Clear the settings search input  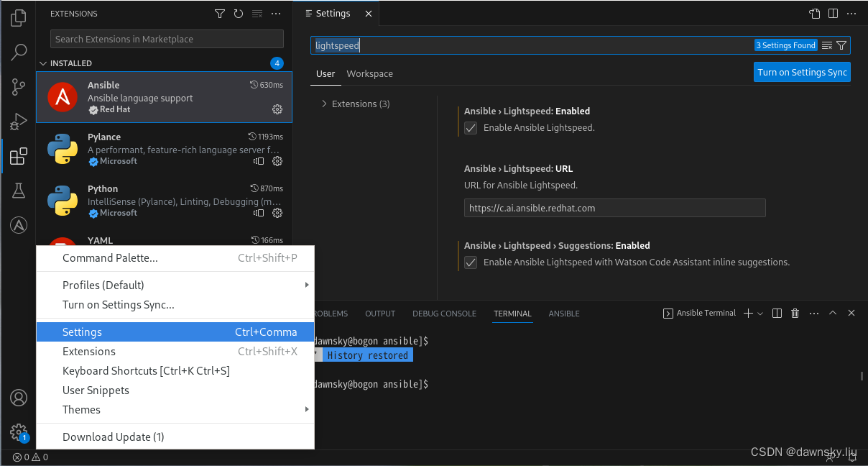tap(827, 45)
